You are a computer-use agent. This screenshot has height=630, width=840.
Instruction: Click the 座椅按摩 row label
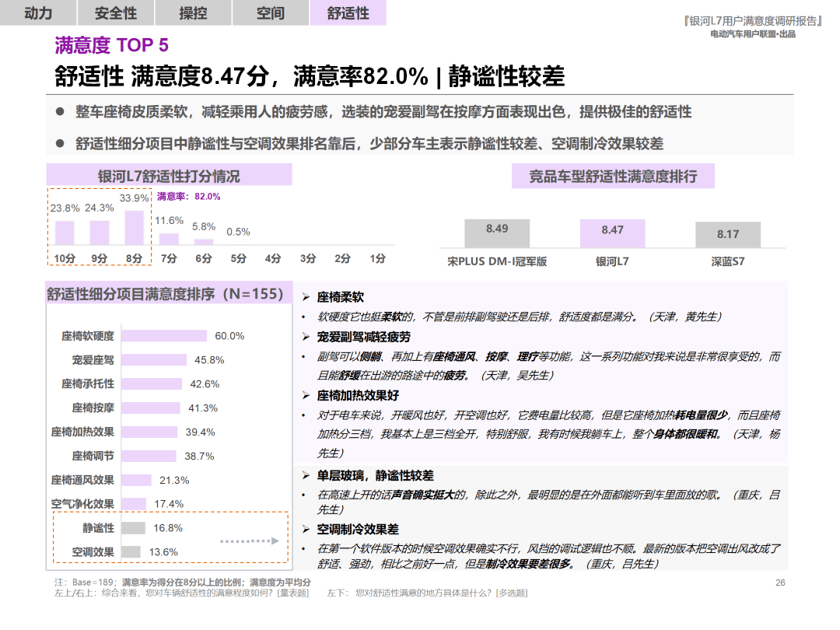[93, 408]
